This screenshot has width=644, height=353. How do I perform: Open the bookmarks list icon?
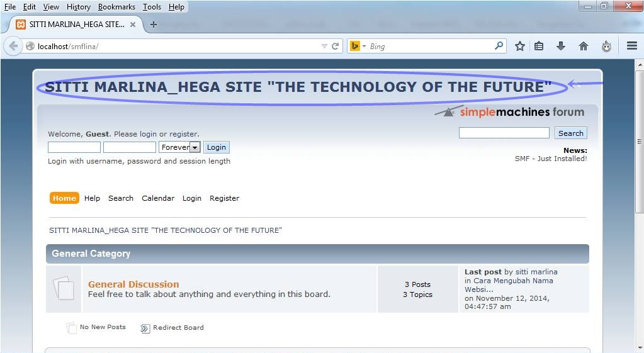[539, 46]
